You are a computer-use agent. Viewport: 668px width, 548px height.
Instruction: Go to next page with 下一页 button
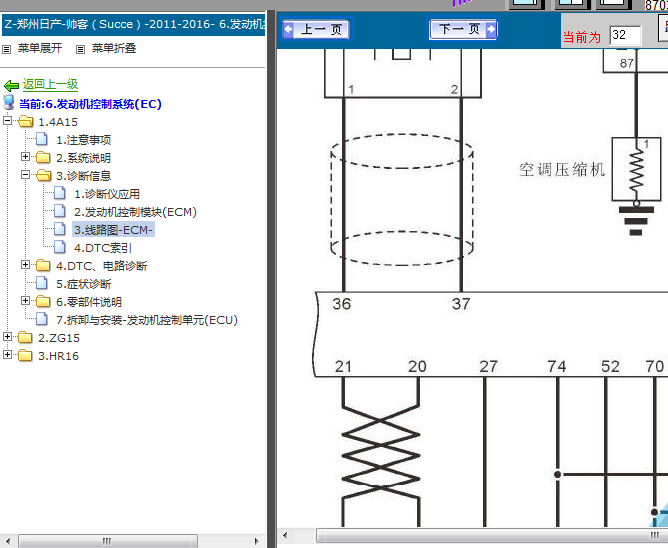point(464,29)
